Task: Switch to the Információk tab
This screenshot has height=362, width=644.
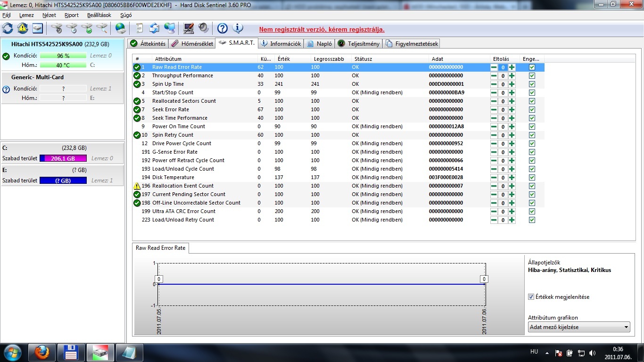Action: [x=281, y=44]
